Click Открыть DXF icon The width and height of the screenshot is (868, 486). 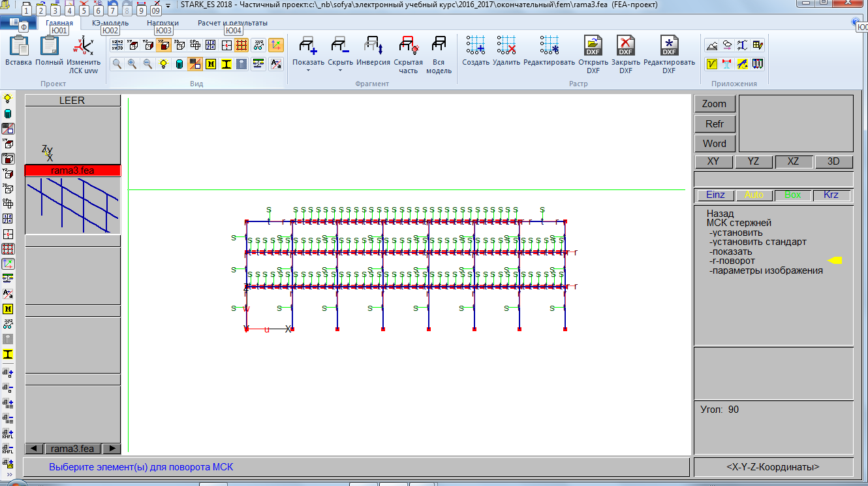(593, 45)
